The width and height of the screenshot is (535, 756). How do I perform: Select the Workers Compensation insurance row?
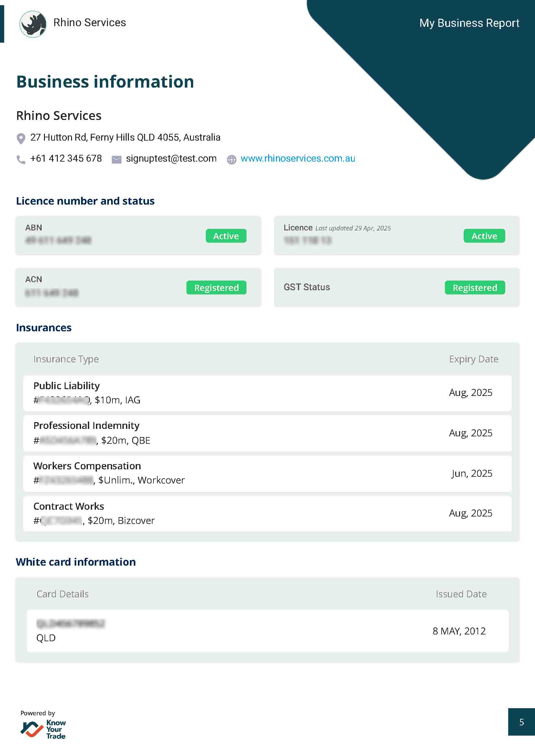pyautogui.click(x=267, y=473)
